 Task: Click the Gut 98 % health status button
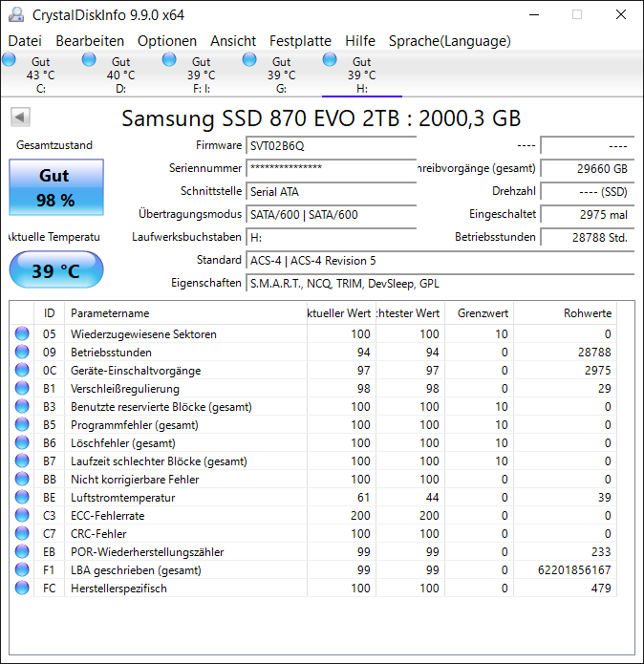tap(56, 187)
